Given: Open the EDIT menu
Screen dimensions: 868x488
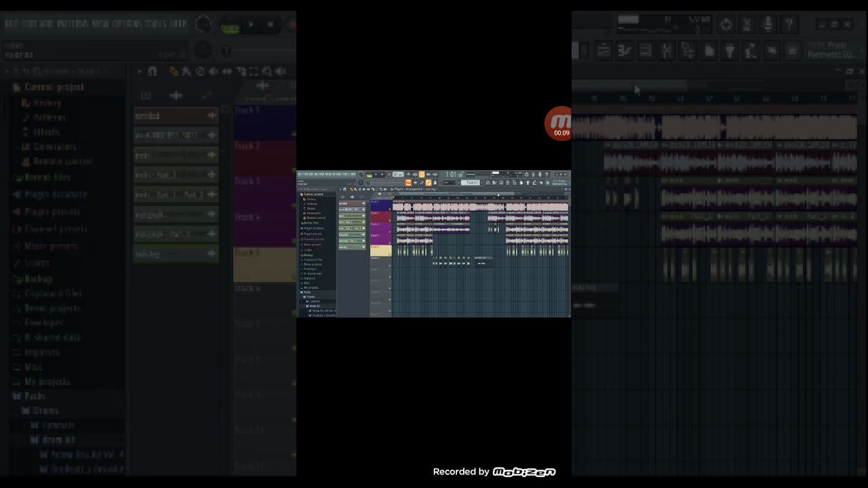Looking at the screenshot, I should point(306,174).
